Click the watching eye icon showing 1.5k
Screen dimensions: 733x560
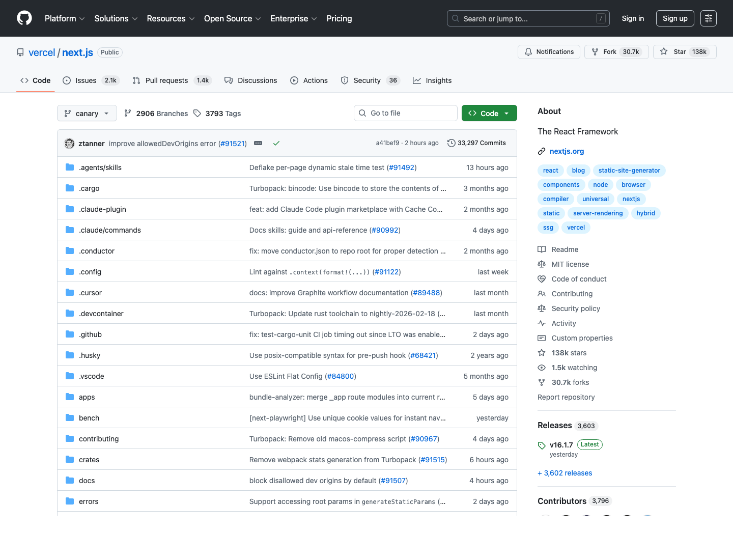542,367
